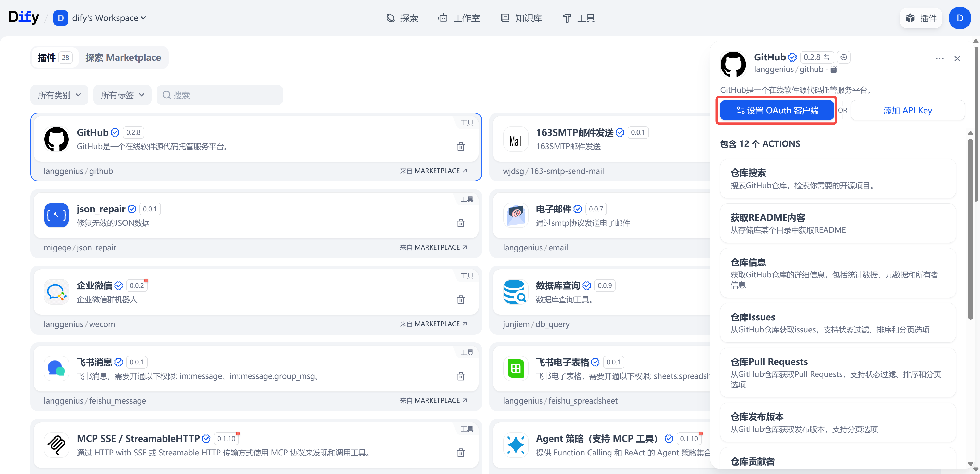Open the three-dot options menu in the GitHub panel
Screen dimensions: 980x474
(939, 59)
